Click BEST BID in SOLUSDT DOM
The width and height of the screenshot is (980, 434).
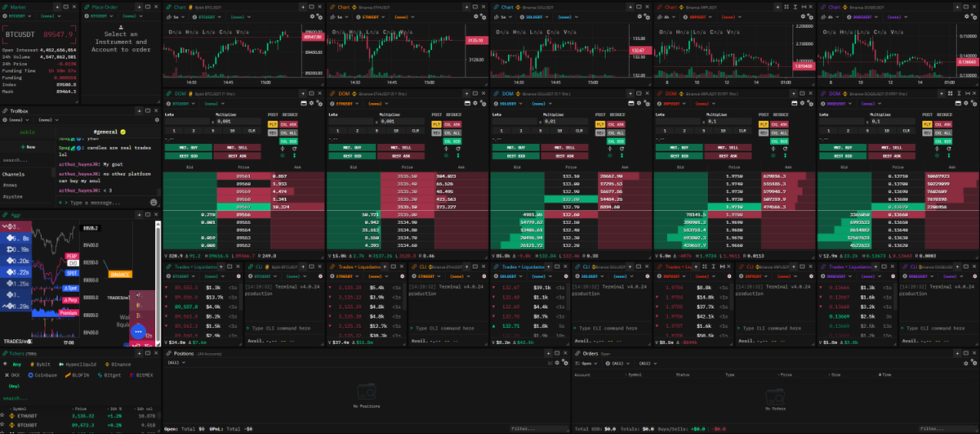pyautogui.click(x=516, y=156)
